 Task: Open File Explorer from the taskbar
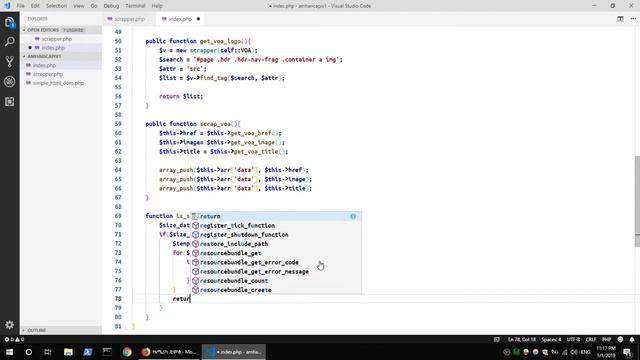click(x=68, y=352)
